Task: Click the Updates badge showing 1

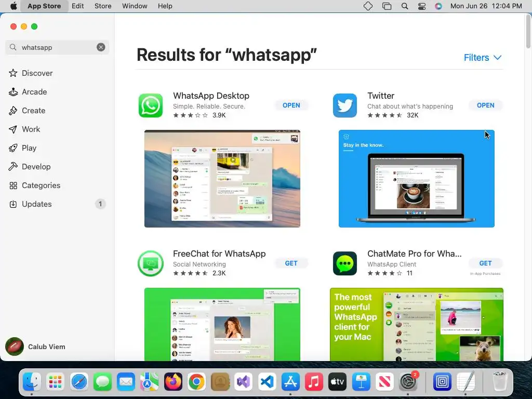Action: click(100, 204)
